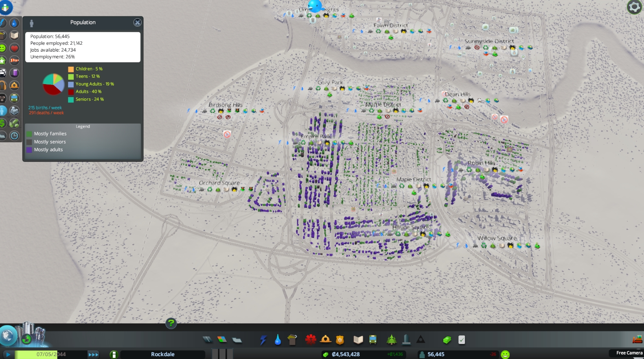644x359 pixels.
Task: Open the Happiness info view
Action: (x=2, y=48)
